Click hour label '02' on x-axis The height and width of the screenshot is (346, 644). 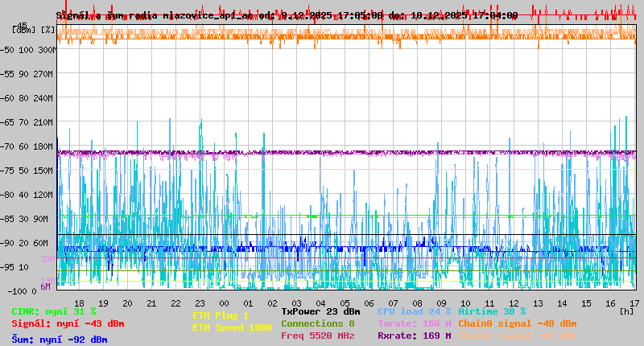tap(273, 303)
